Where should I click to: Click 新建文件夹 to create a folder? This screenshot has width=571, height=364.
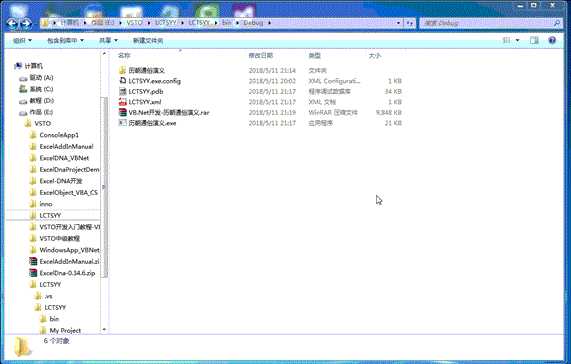[148, 40]
